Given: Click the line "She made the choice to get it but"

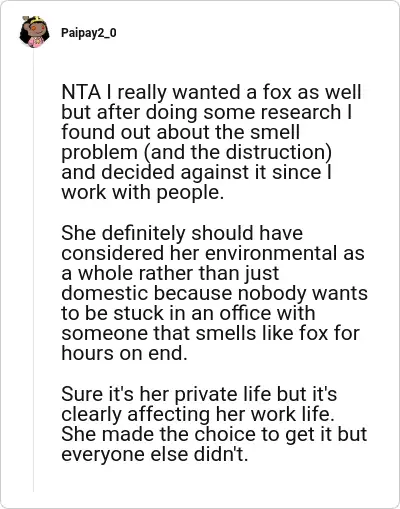Looking at the screenshot, I should point(214,434).
